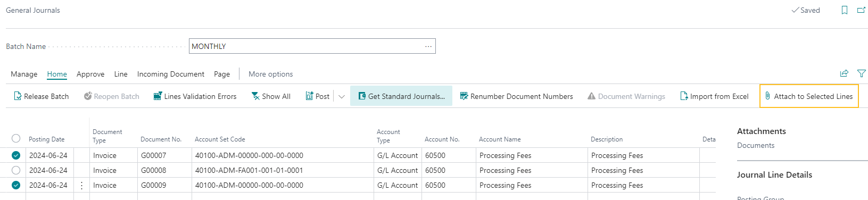Click Processing Fees description in G00007 row

643,155
